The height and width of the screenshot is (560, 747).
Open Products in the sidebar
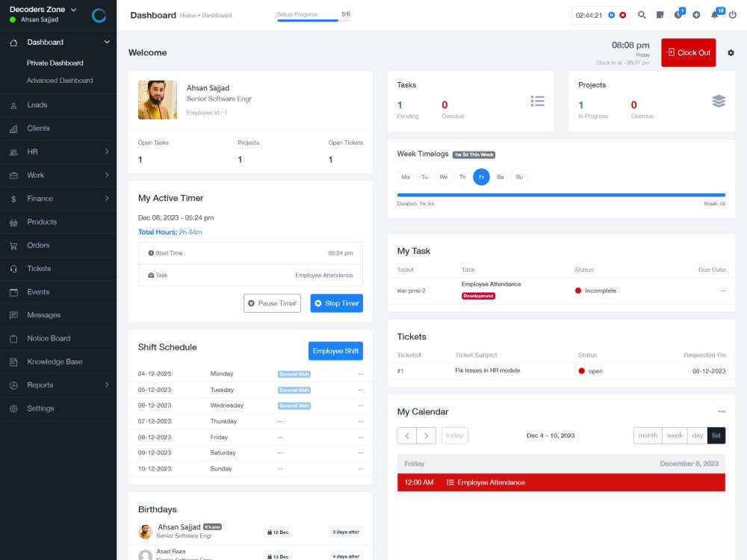click(58, 222)
